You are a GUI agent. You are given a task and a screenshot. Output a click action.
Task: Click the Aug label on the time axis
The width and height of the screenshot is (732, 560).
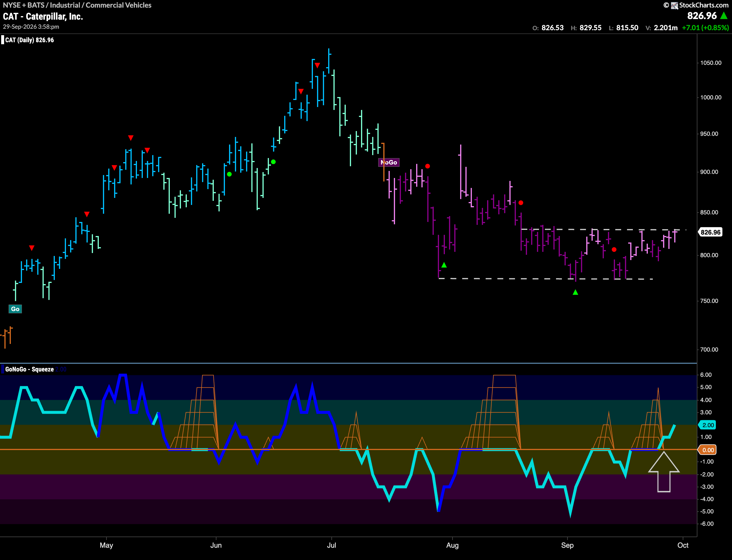tap(452, 545)
